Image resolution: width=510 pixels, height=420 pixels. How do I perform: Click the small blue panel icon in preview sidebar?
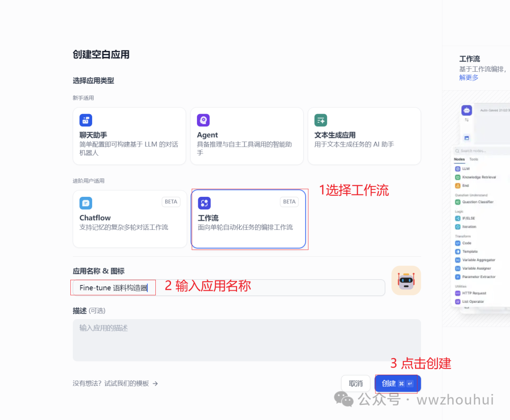coord(467,138)
